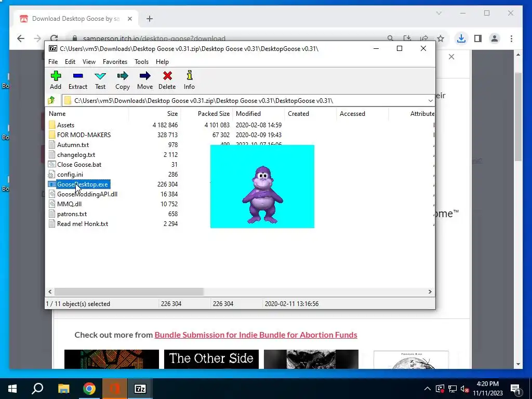Sort files by Accessed column

pyautogui.click(x=362, y=114)
